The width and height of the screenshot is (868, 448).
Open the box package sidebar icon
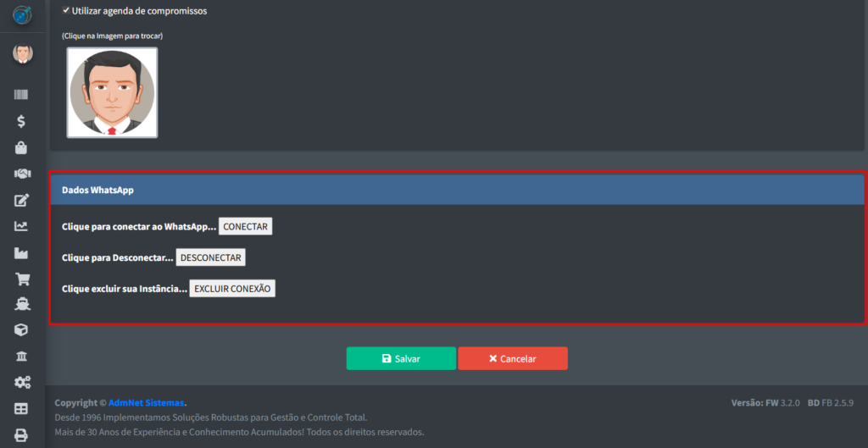(22, 330)
